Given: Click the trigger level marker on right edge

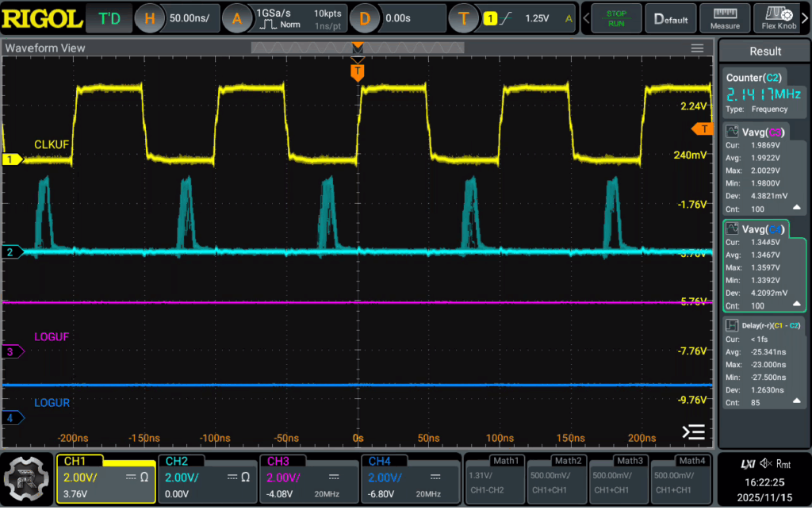Looking at the screenshot, I should [703, 129].
